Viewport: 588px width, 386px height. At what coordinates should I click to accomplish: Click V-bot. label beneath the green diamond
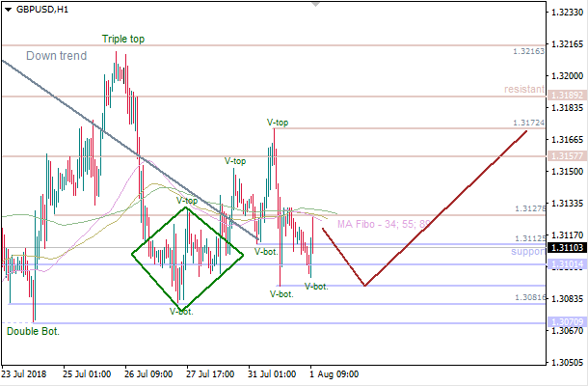180,311
